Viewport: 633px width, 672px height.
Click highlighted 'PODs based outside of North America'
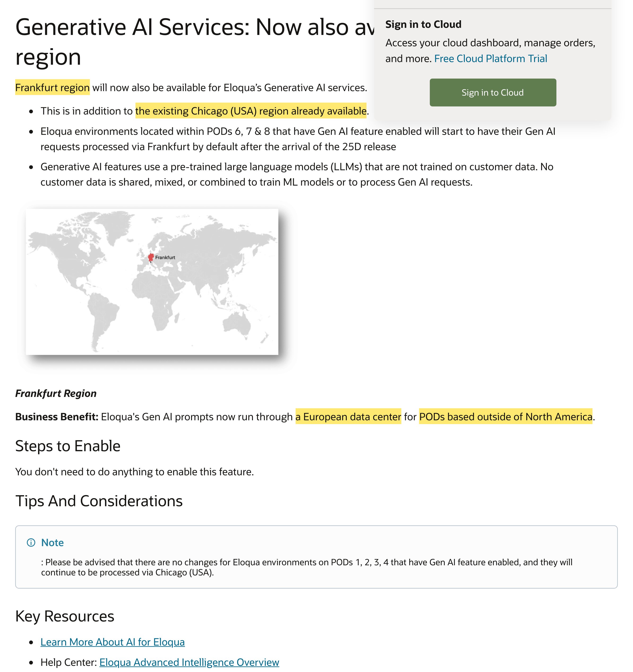coord(505,417)
